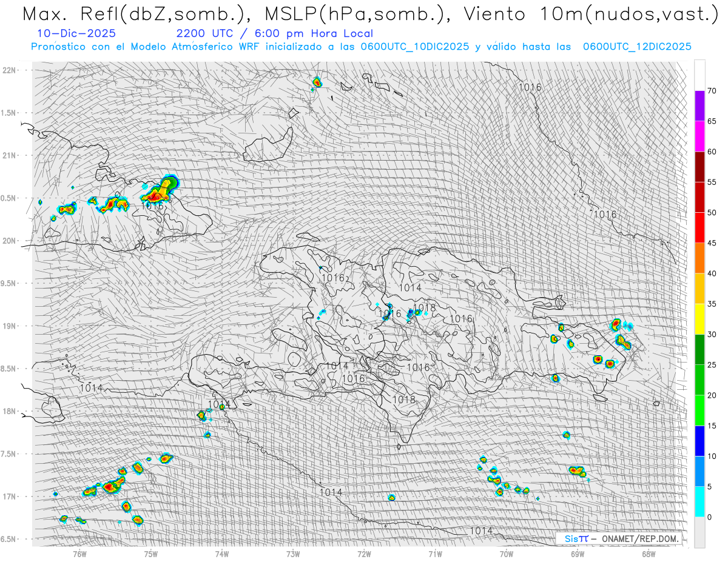
Task: Click the light blue 5-10 dBZ swatch
Action: pyautogui.click(x=699, y=471)
